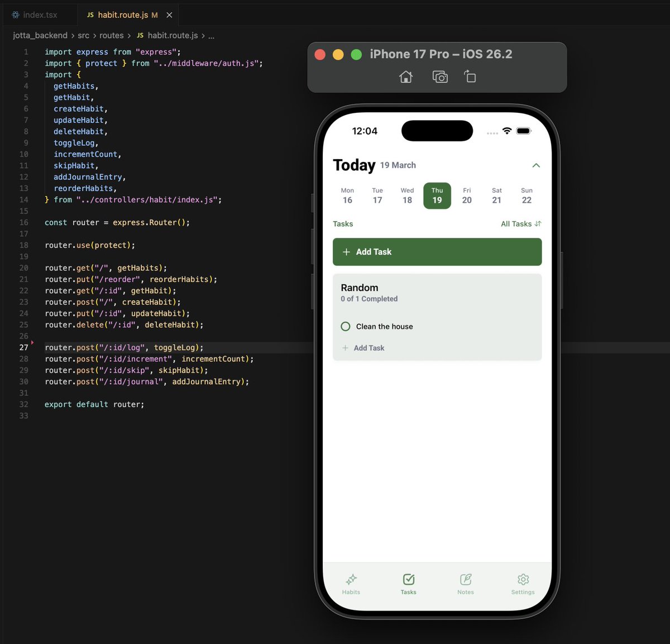
Task: Open the Notes tab pencil icon
Action: (x=466, y=579)
